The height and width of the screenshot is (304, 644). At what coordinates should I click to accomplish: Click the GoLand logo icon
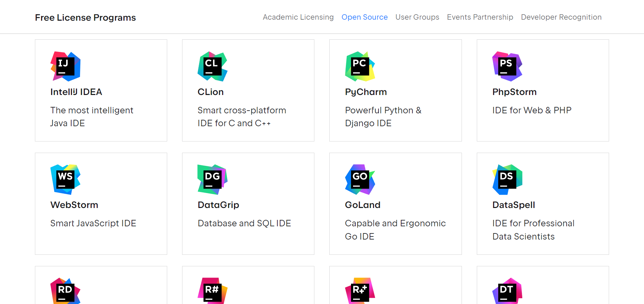pyautogui.click(x=360, y=179)
